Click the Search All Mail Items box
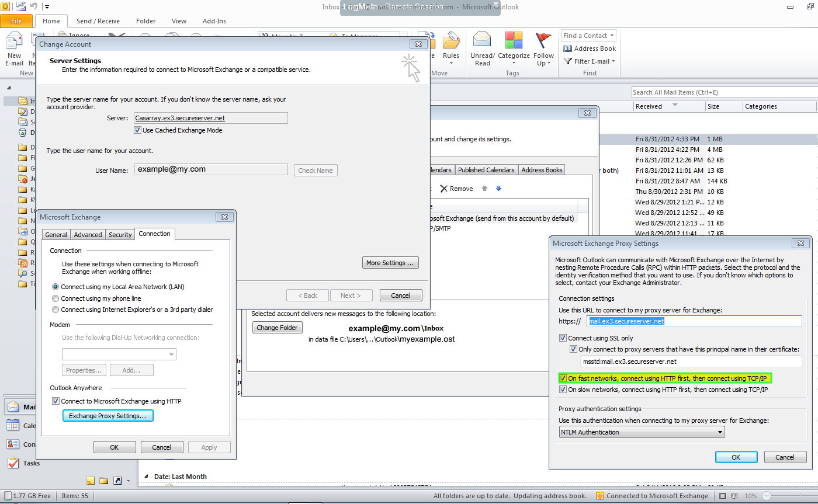Viewport: 818px width, 504px height. coord(724,92)
